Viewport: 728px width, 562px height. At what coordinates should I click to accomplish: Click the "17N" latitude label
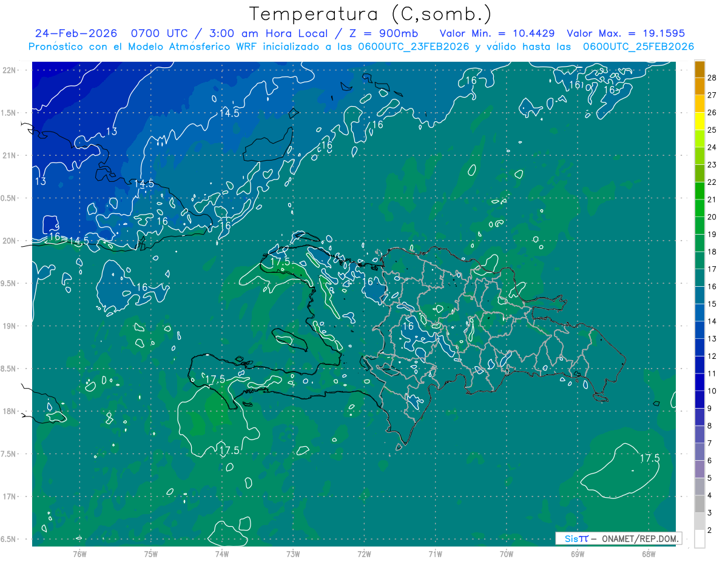10,497
